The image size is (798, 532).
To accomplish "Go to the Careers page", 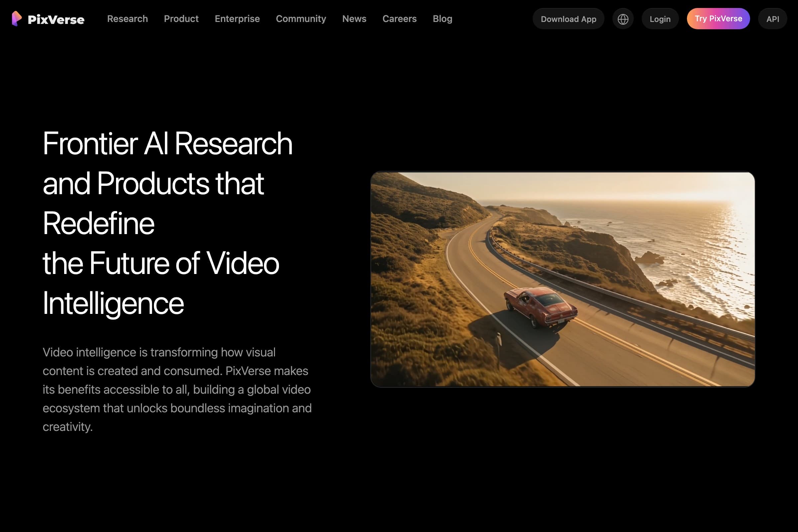I will (x=399, y=19).
